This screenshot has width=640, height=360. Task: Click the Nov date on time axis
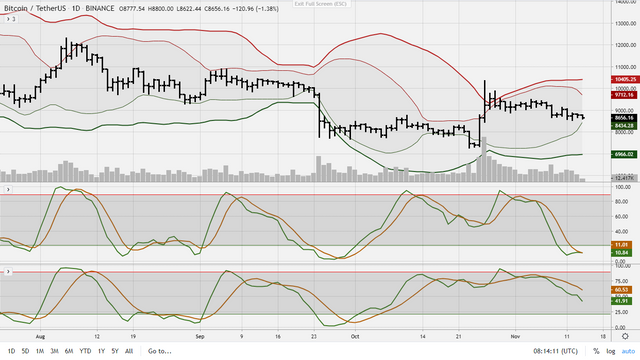coord(515,337)
